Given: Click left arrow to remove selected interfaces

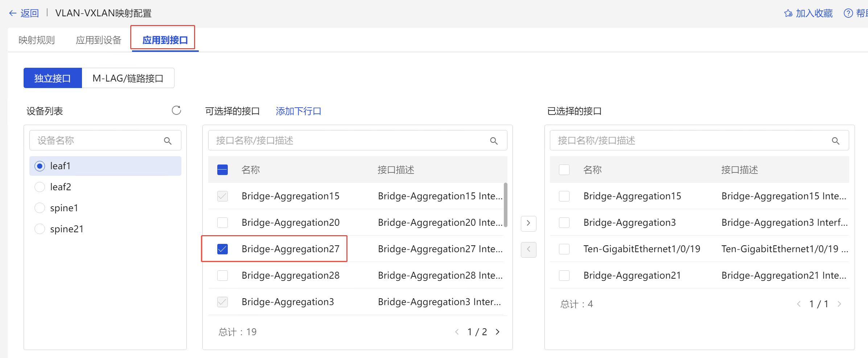Looking at the screenshot, I should pos(528,249).
